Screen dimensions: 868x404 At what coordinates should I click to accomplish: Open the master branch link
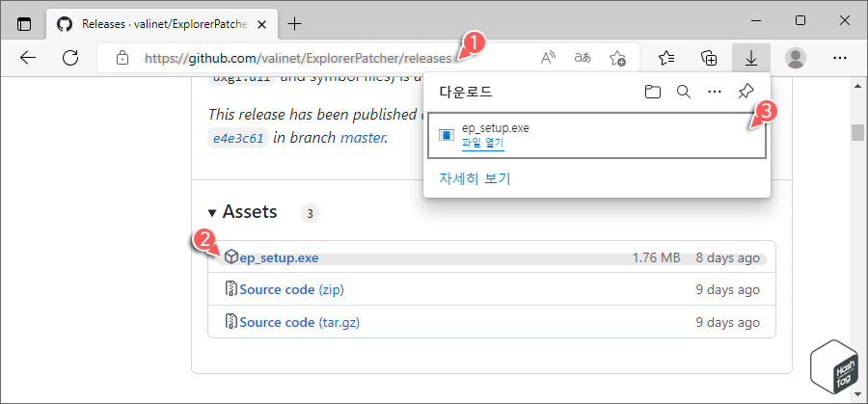(362, 137)
